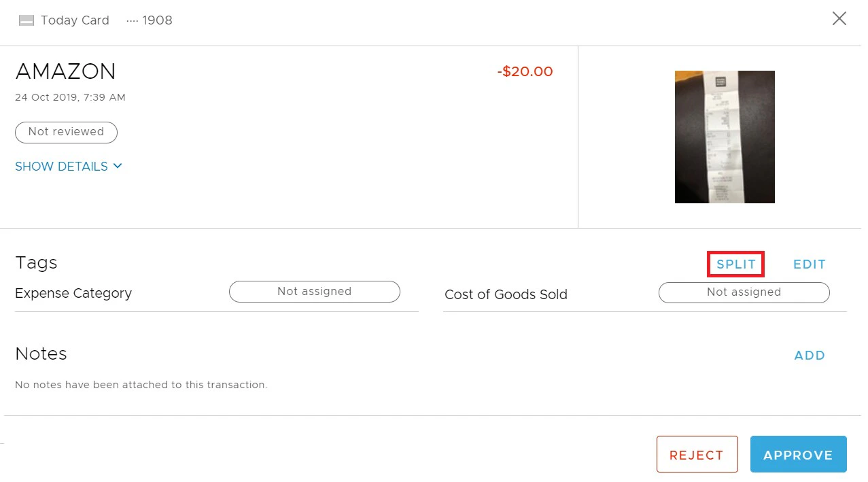Click the -$20.00 transaction amount
The image size is (868, 482).
[x=525, y=71]
